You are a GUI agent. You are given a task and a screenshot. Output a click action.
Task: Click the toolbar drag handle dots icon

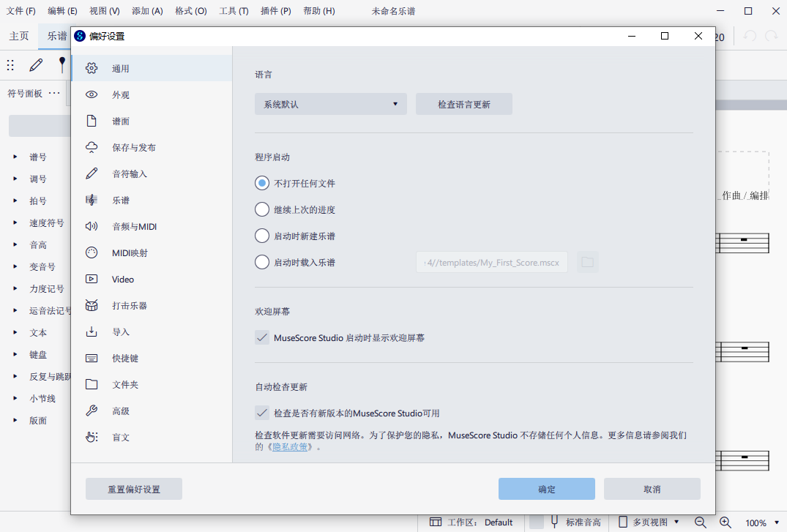point(10,64)
